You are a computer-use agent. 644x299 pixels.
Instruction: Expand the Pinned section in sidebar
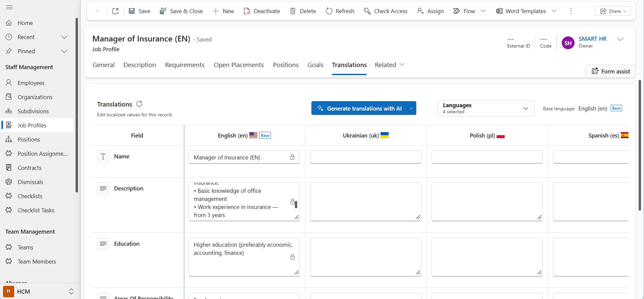click(x=64, y=51)
